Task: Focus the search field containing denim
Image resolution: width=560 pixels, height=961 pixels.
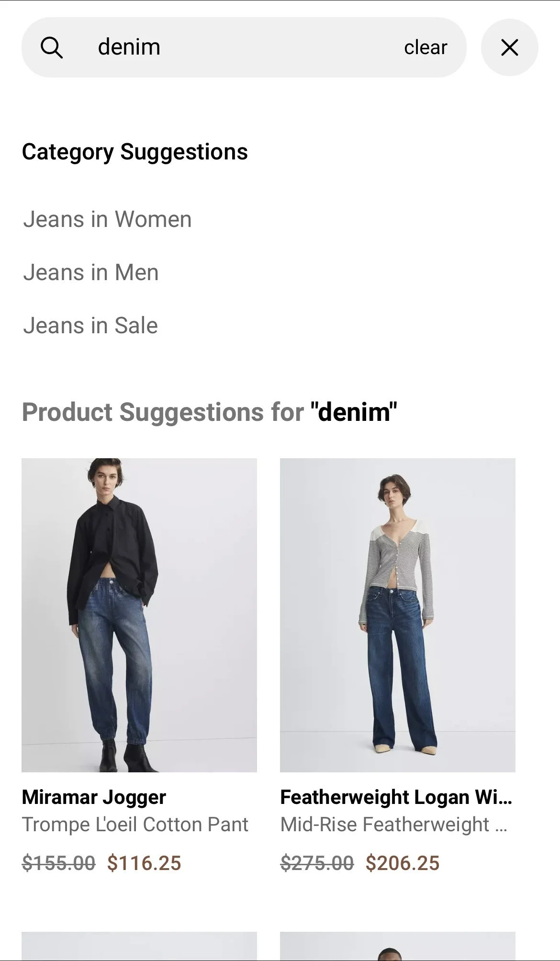Action: (x=244, y=47)
